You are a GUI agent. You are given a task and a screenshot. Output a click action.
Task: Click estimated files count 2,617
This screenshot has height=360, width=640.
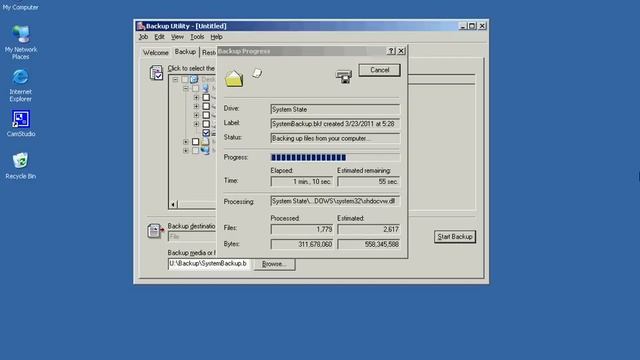pos(369,229)
